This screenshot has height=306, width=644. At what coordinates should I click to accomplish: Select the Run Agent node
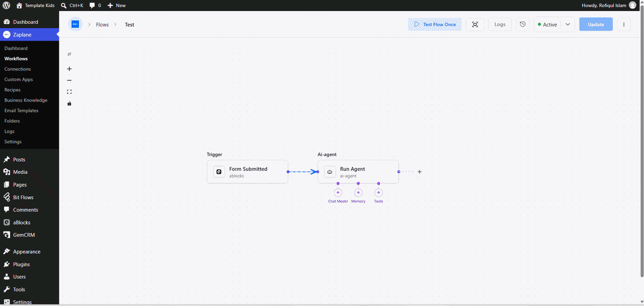point(358,172)
